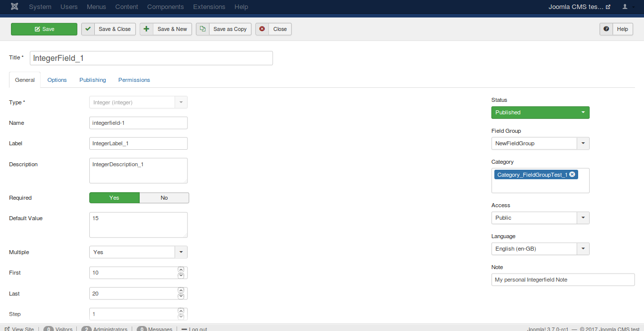The image size is (644, 331).
Task: Increase the First value stepper
Action: tap(181, 270)
